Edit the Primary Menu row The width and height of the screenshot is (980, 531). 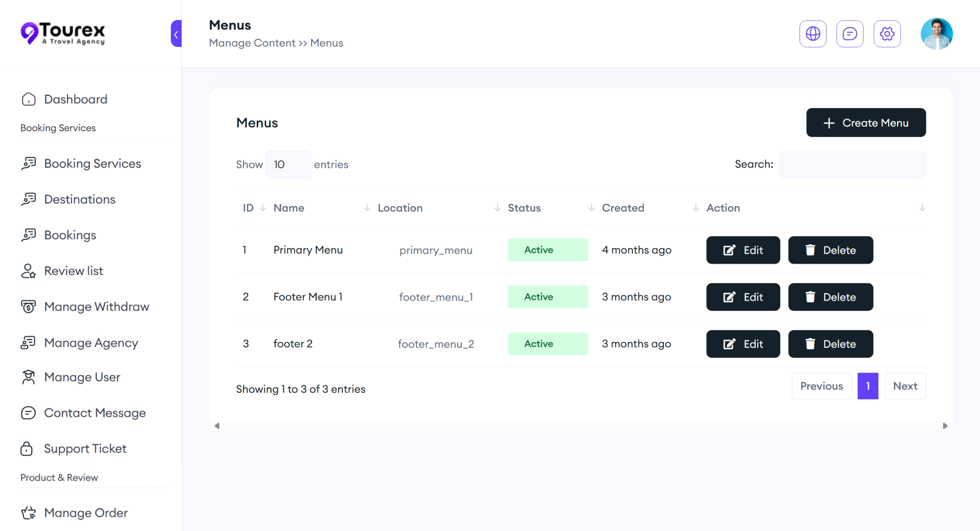(x=743, y=250)
